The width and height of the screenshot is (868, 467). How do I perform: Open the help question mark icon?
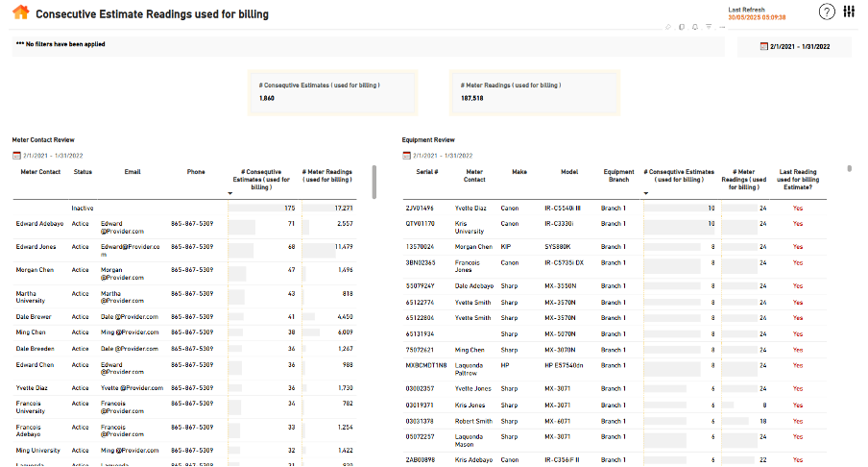pos(827,12)
